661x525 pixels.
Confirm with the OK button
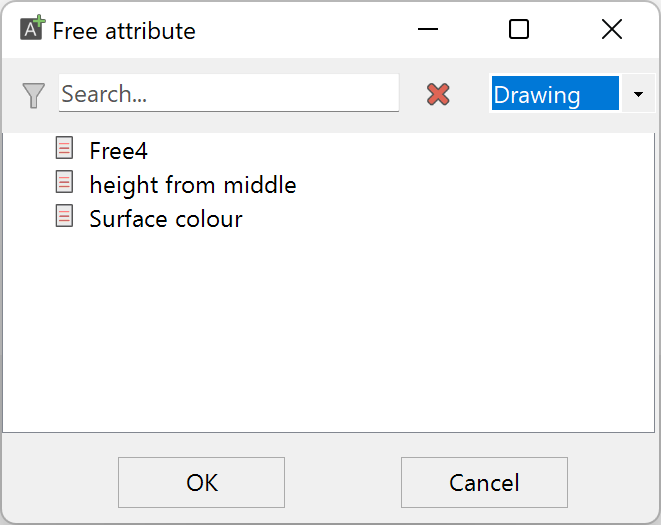[x=202, y=482]
